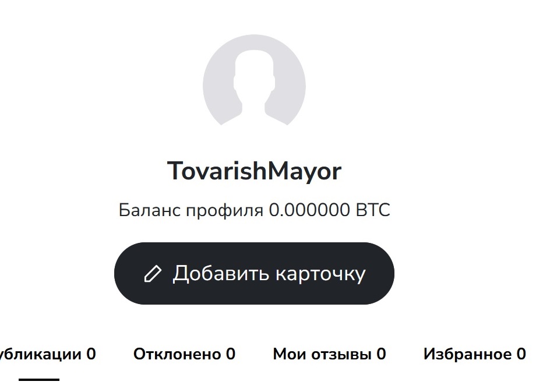Click the zero counter beside Отклонено

tap(231, 354)
